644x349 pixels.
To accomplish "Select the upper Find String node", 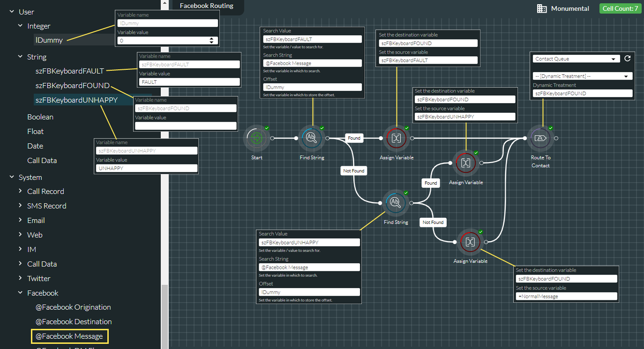I will (312, 138).
